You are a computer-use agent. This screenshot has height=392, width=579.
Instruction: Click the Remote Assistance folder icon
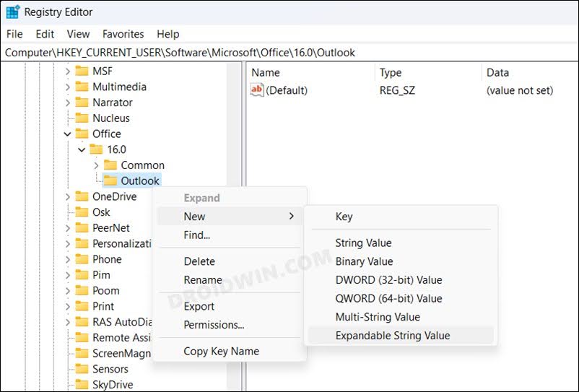pyautogui.click(x=82, y=338)
